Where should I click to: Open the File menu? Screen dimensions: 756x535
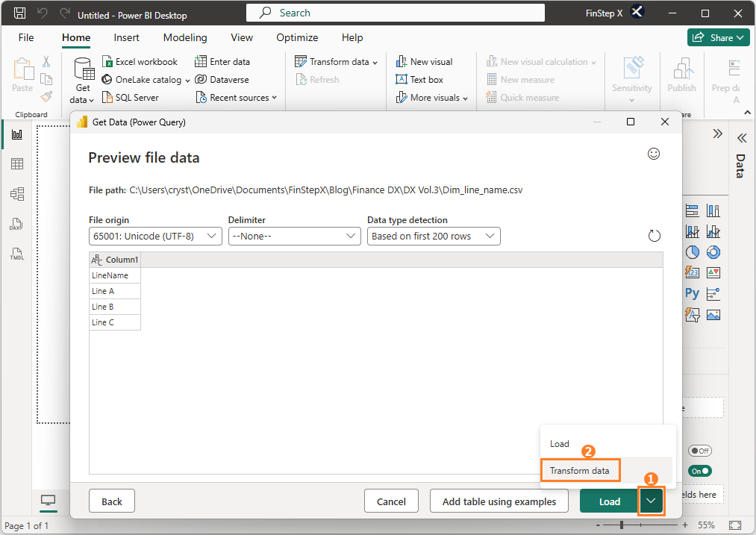coord(26,37)
